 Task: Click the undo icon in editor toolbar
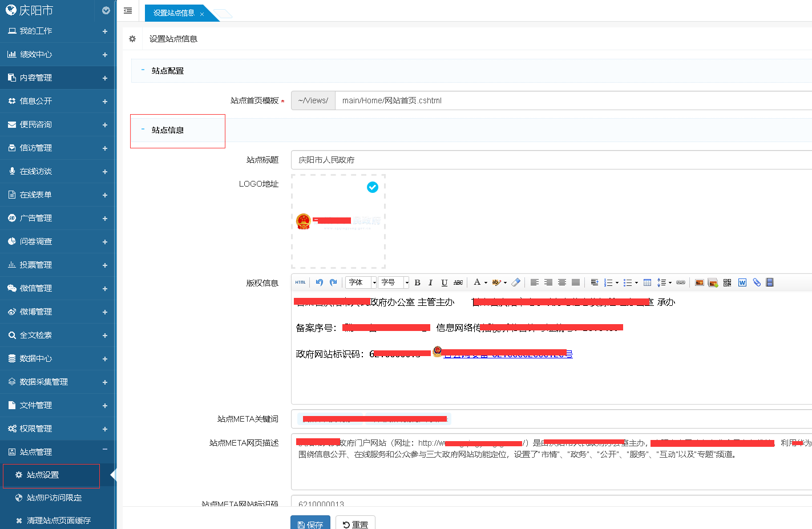coord(320,282)
